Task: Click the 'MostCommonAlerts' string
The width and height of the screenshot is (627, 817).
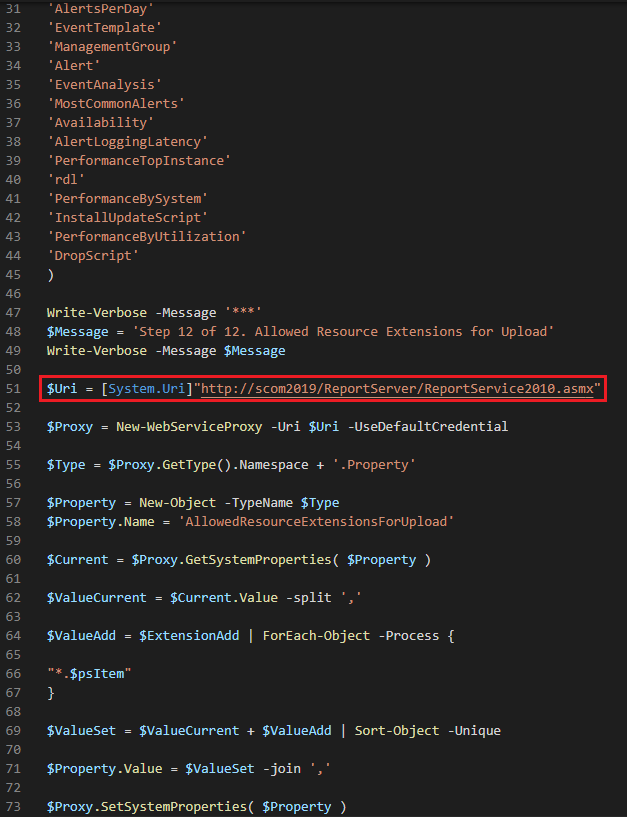Action: click(116, 104)
